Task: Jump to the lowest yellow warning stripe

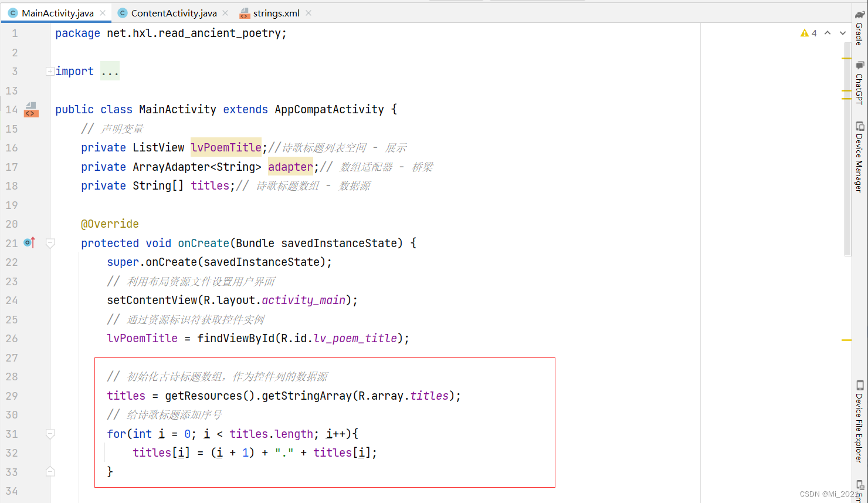Action: coord(846,340)
